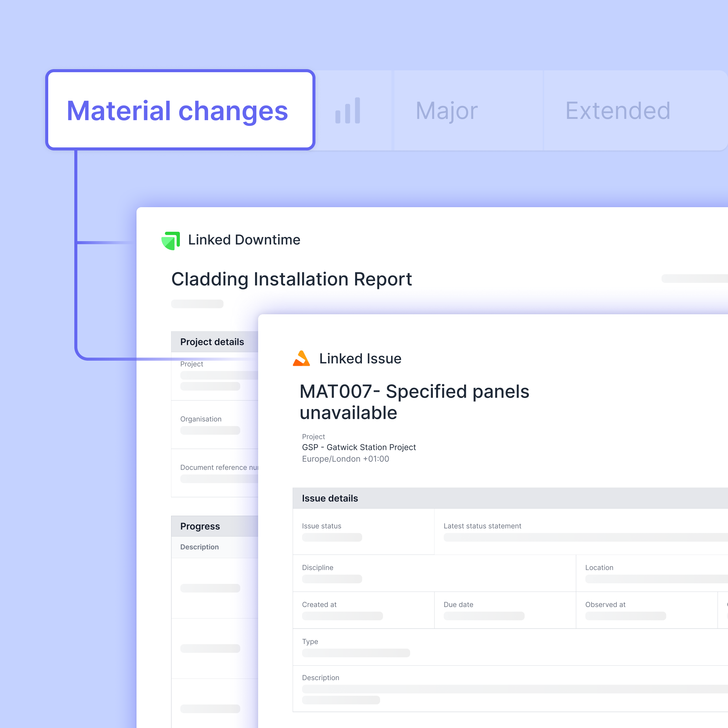Image resolution: width=728 pixels, height=728 pixels.
Task: Collapse the Project details section header
Action: click(x=212, y=342)
